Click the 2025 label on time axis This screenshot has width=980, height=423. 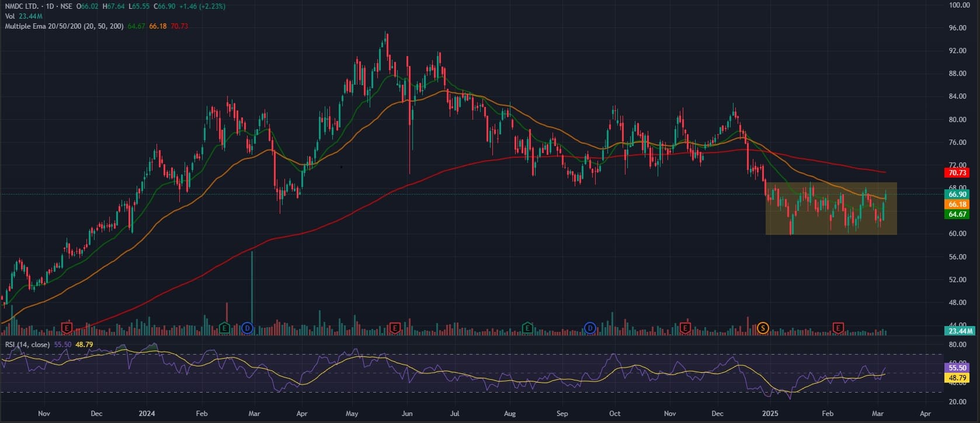[770, 414]
